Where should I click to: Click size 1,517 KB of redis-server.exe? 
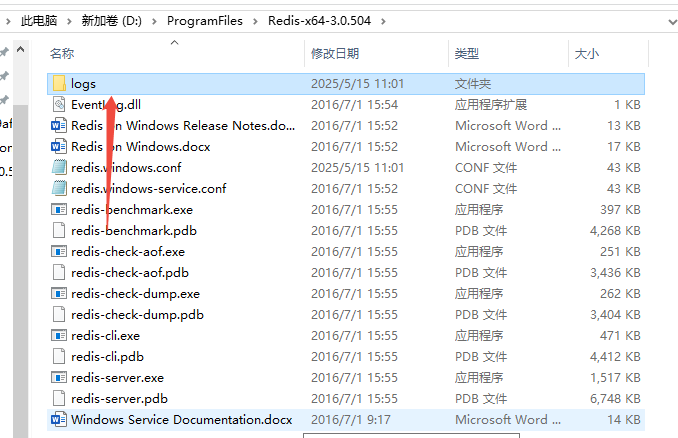click(x=615, y=377)
